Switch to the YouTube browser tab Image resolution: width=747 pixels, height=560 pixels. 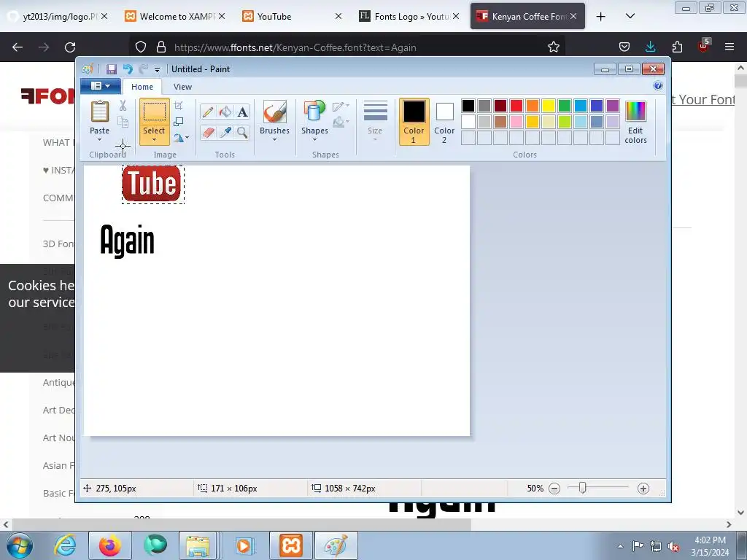point(291,16)
